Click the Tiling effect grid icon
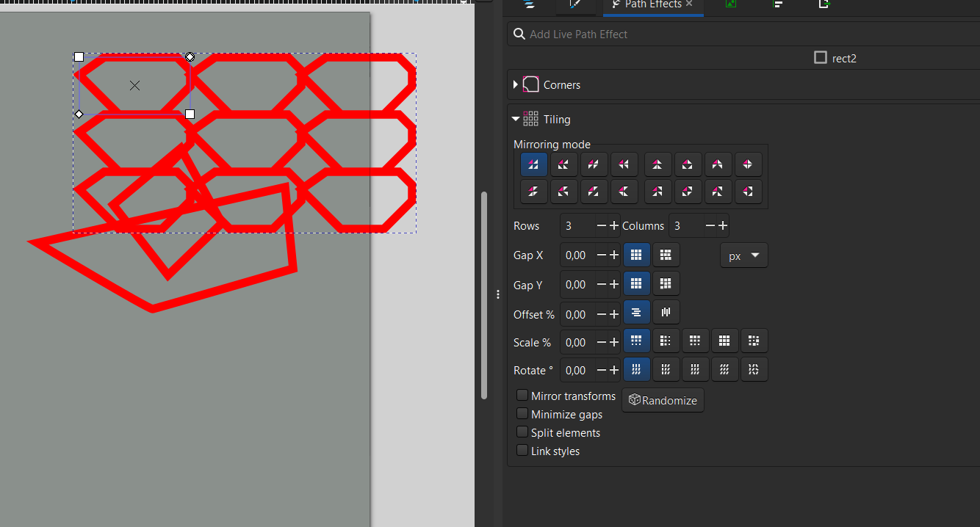The height and width of the screenshot is (527, 980). pyautogui.click(x=530, y=119)
